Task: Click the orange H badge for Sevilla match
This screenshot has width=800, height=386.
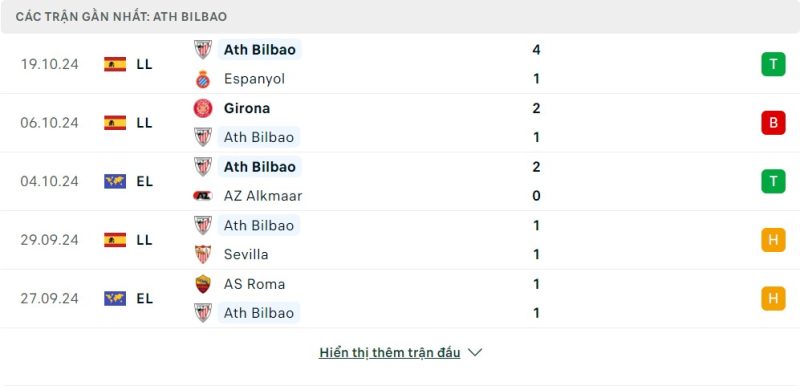Action: click(x=773, y=240)
